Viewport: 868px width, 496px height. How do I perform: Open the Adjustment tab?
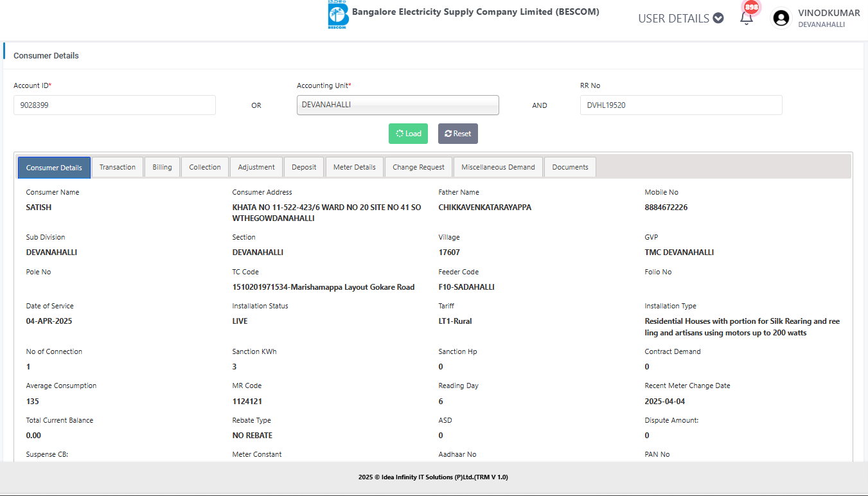pyautogui.click(x=256, y=167)
